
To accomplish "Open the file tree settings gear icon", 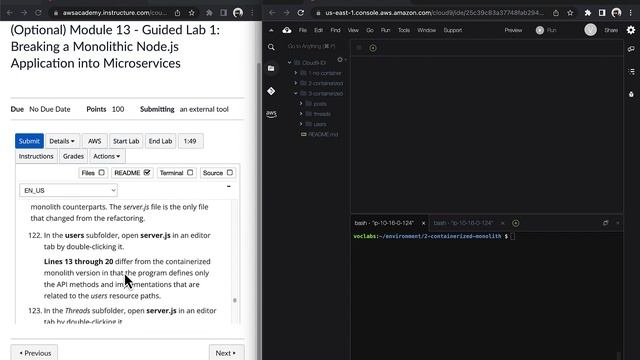I will tap(340, 60).
